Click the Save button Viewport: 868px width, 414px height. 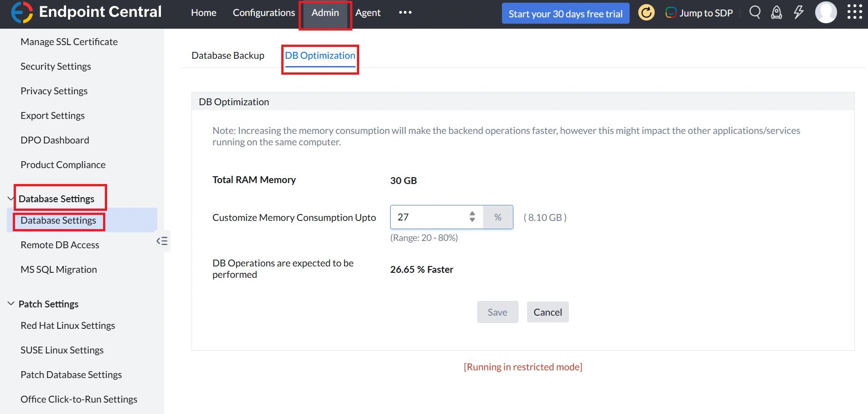pyautogui.click(x=497, y=312)
